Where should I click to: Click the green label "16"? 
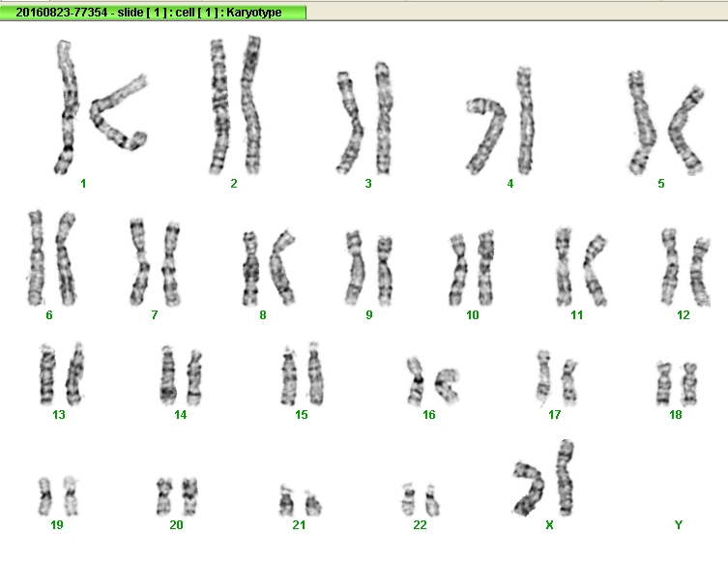coord(428,415)
